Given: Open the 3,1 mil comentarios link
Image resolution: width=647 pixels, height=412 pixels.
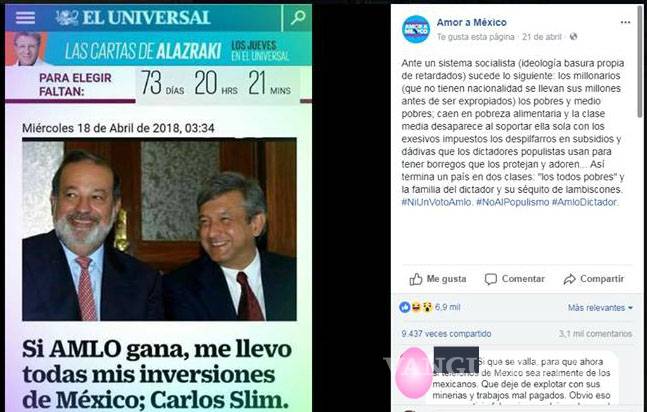Looking at the screenshot, I should point(595,334).
